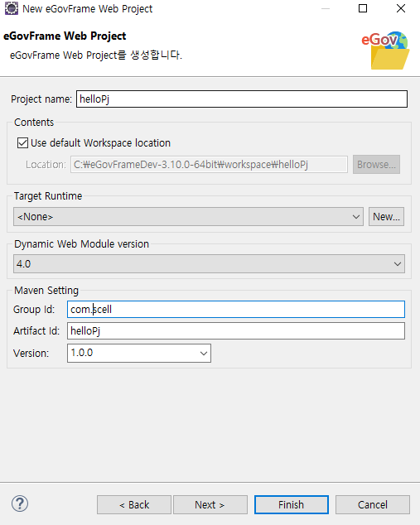This screenshot has width=420, height=525.
Task: Click the Finish button
Action: (292, 504)
